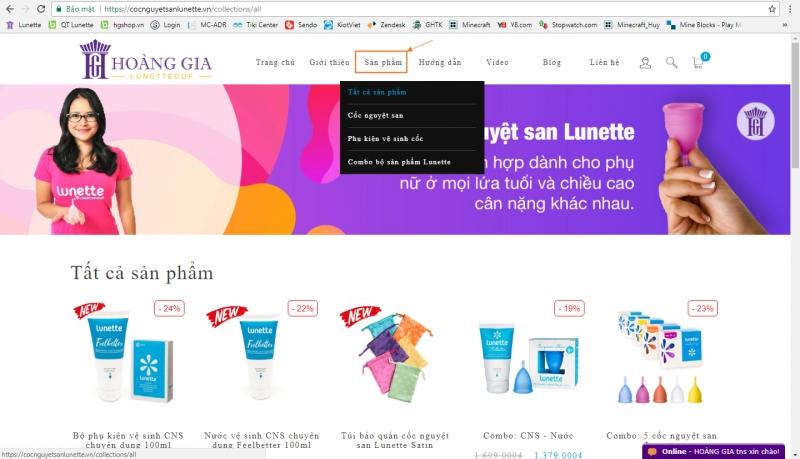Click the -24% discount badge
The height and width of the screenshot is (459, 800).
169,309
